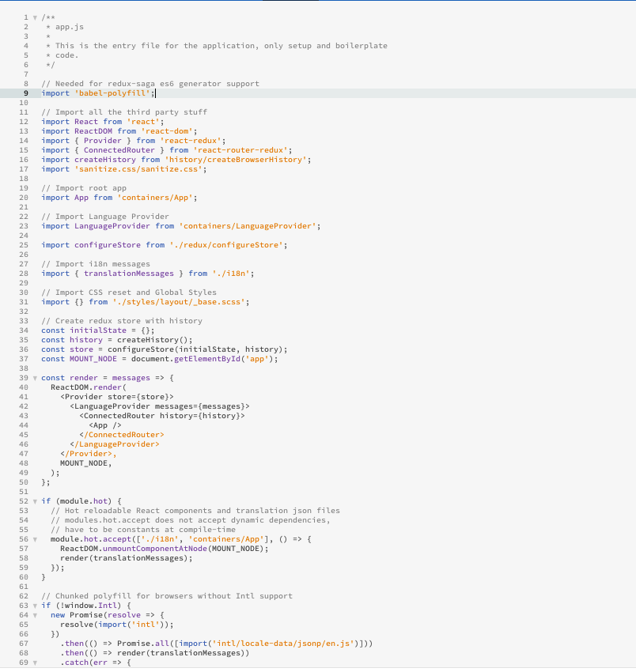Collapse the comment block at line 1
This screenshot has height=672, width=636.
(34, 17)
